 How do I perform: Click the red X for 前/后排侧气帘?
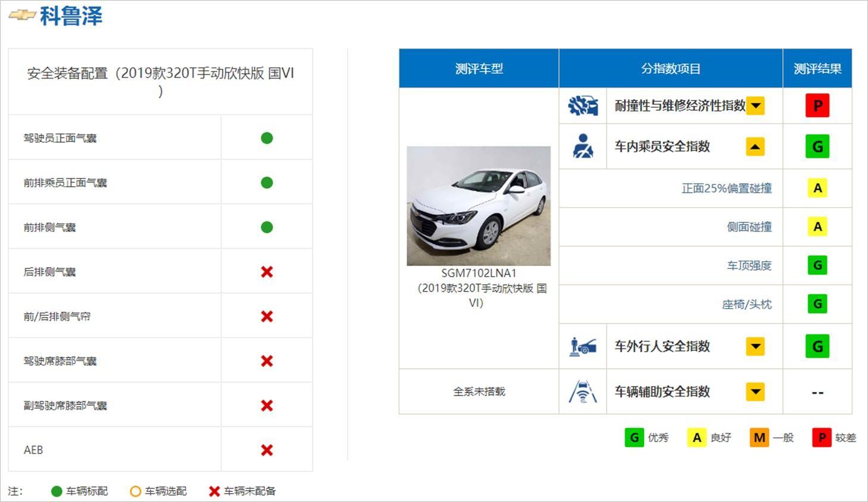click(267, 316)
